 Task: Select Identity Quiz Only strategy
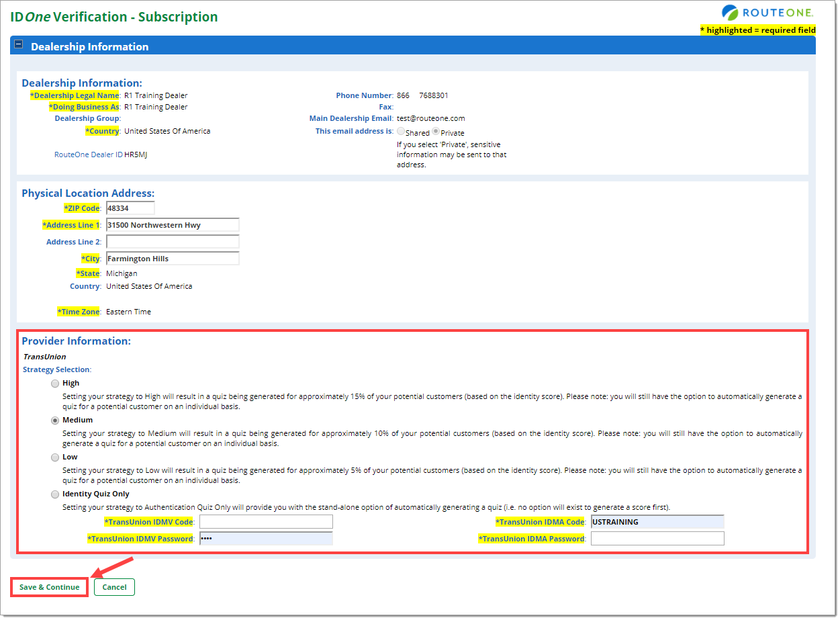click(55, 495)
